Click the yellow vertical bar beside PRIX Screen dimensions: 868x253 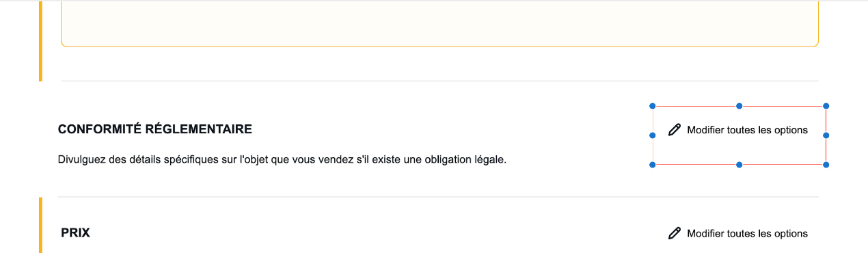(x=40, y=225)
